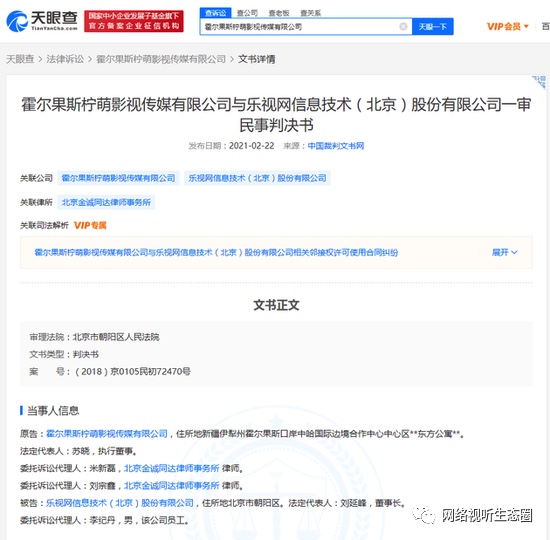Expand the judicial analysis with 展开
The image size is (550, 540).
pyautogui.click(x=504, y=252)
